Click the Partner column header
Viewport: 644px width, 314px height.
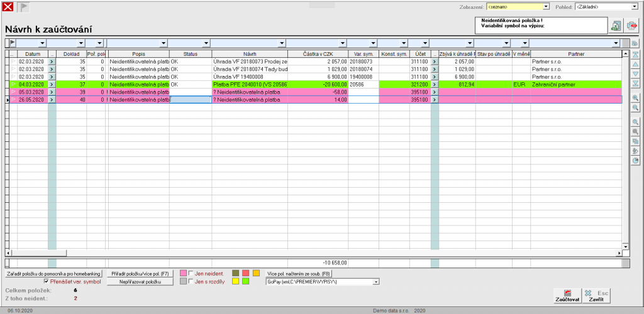point(575,55)
